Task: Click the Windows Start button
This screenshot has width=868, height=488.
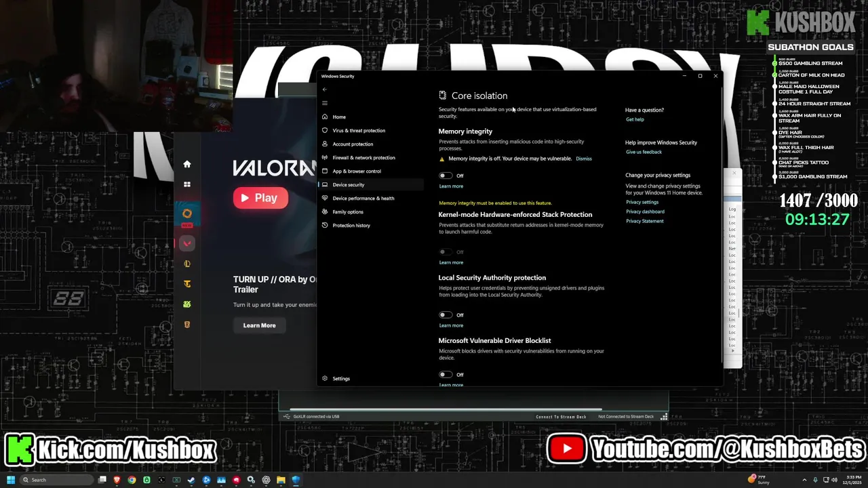Action: (x=11, y=480)
